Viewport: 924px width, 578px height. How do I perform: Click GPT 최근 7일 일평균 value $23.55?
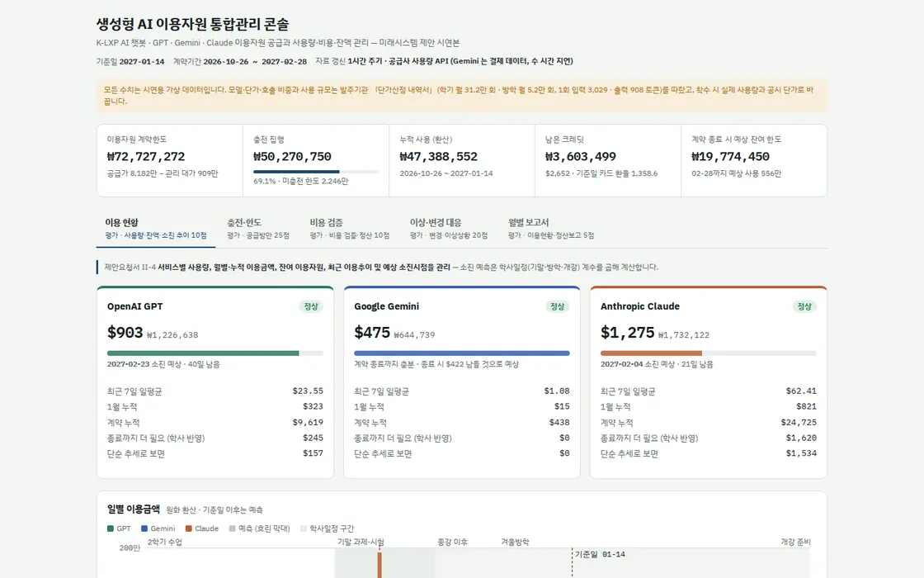tap(308, 391)
